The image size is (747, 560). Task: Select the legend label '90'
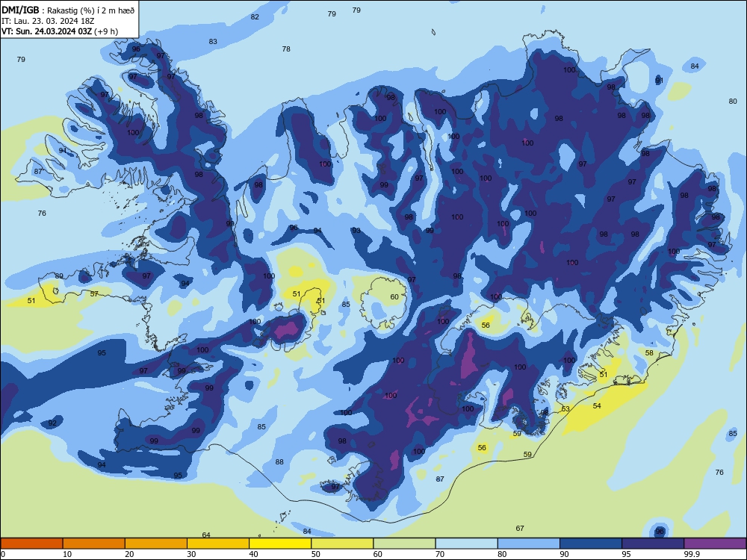(x=564, y=554)
